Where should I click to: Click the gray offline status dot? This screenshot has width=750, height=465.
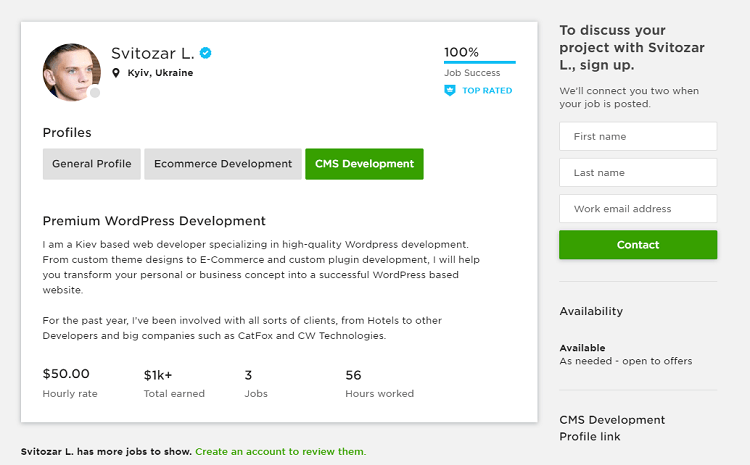pos(95,93)
